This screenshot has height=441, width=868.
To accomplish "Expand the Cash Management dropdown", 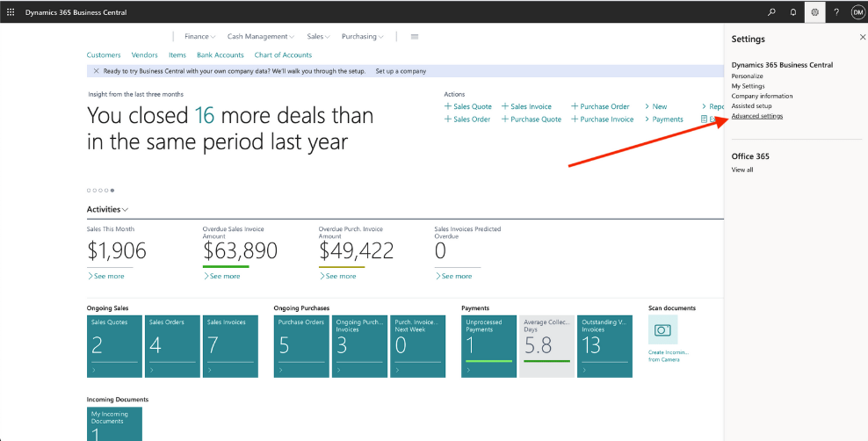I will coord(261,37).
